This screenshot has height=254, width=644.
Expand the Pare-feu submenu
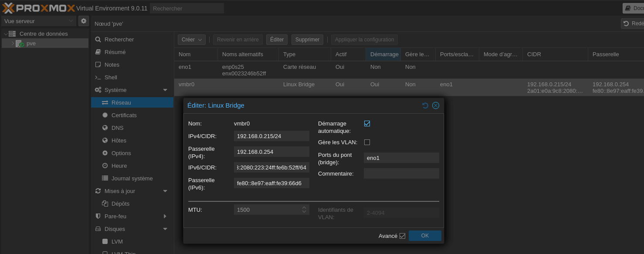click(x=165, y=217)
